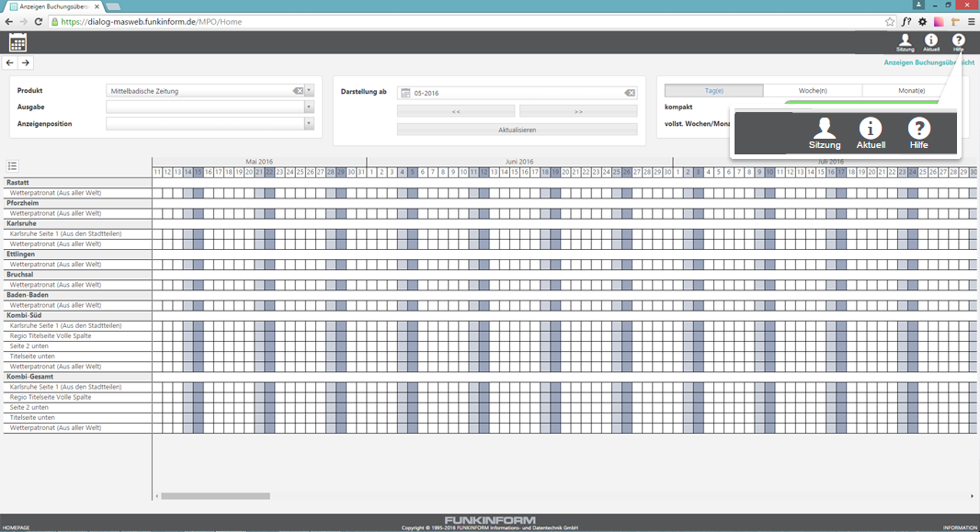980x532 pixels.
Task: Click the scrollbar left arrow under the grid
Action: pyautogui.click(x=156, y=496)
